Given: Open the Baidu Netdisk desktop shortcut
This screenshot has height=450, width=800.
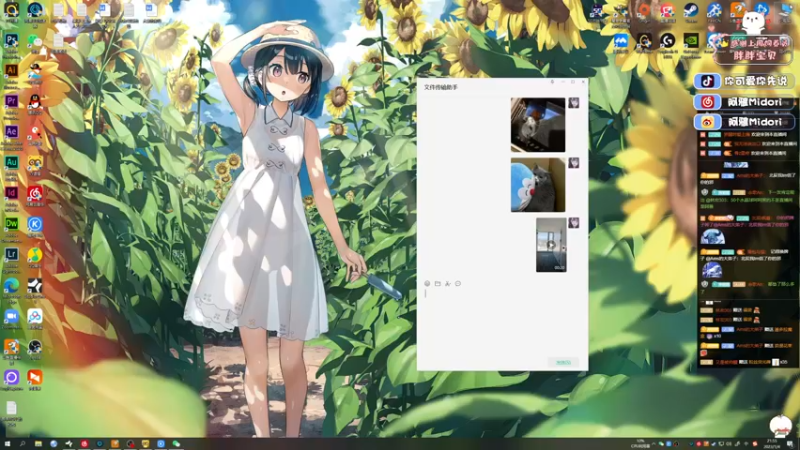Looking at the screenshot, I should point(35,316).
